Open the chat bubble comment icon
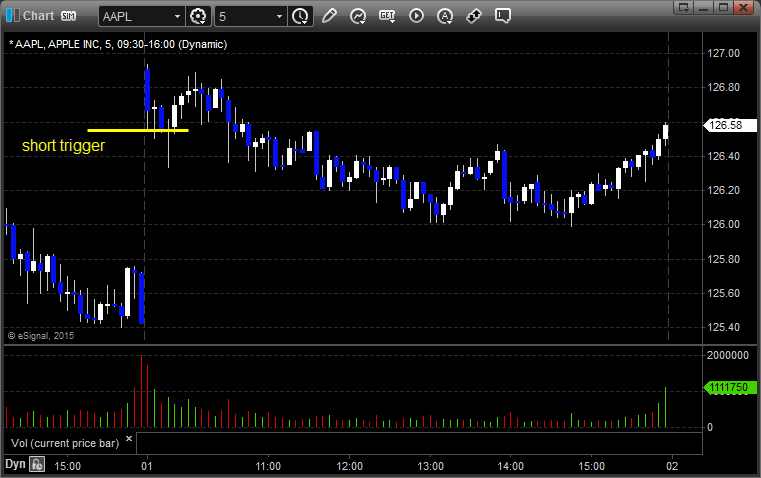761x478 pixels. click(502, 16)
